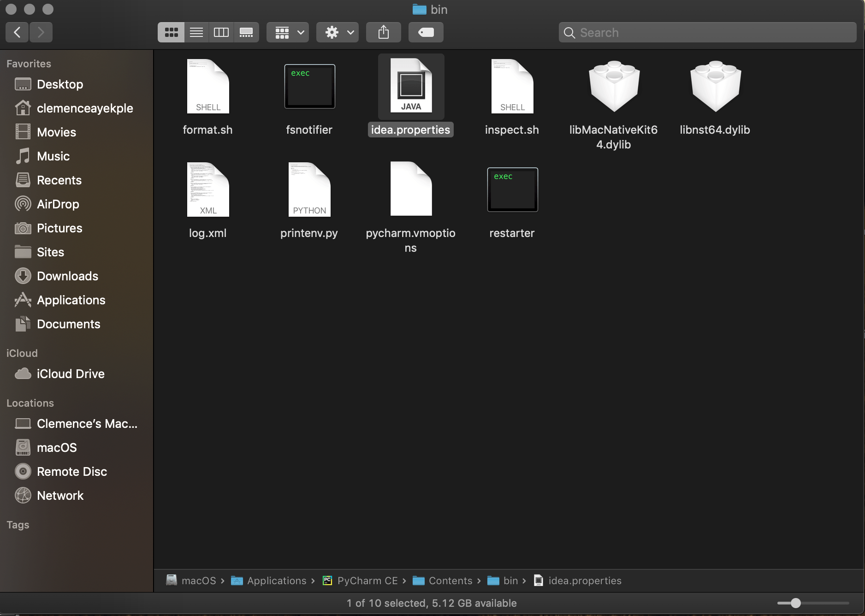
Task: Open the gear action menu
Action: 338,32
